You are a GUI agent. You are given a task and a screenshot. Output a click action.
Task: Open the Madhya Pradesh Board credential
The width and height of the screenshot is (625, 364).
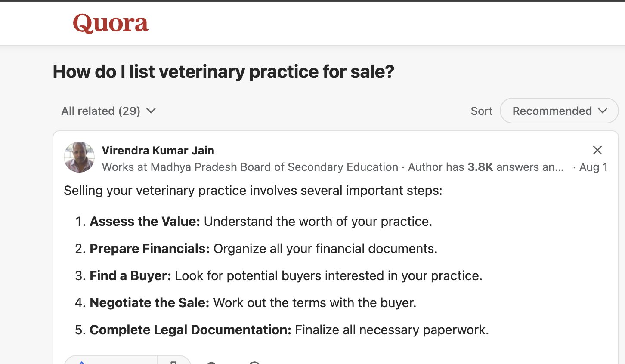[250, 167]
